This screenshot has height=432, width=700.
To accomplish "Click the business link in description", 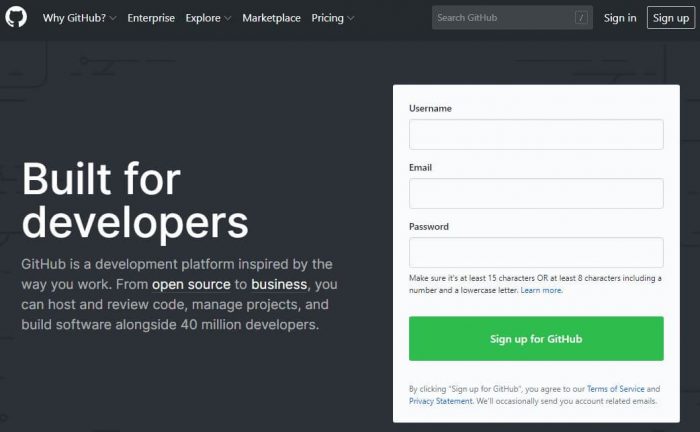I will point(279,284).
